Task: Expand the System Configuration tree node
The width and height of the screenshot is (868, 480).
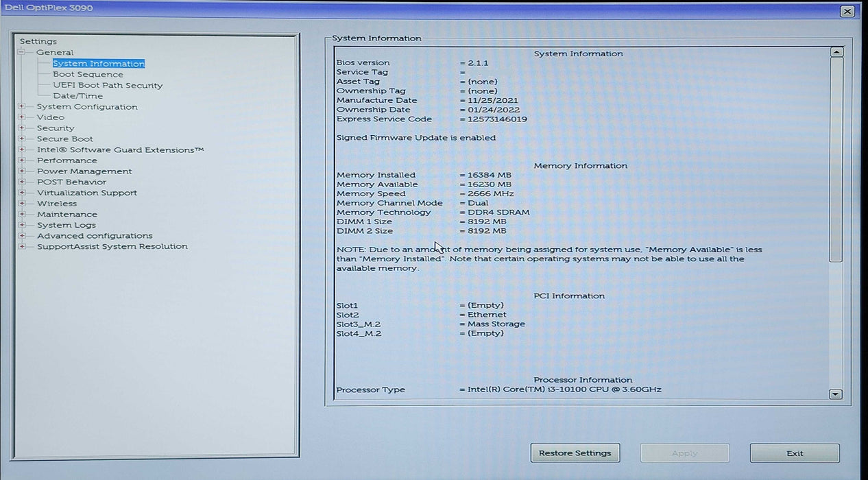Action: [22, 107]
